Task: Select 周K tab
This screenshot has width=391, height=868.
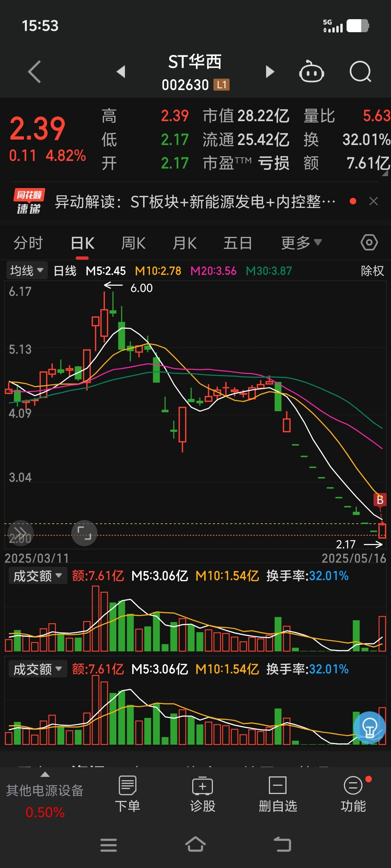Action: tap(133, 243)
